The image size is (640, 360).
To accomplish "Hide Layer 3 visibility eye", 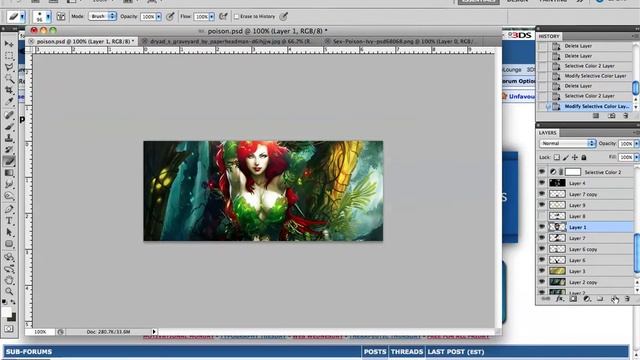I will tap(542, 271).
